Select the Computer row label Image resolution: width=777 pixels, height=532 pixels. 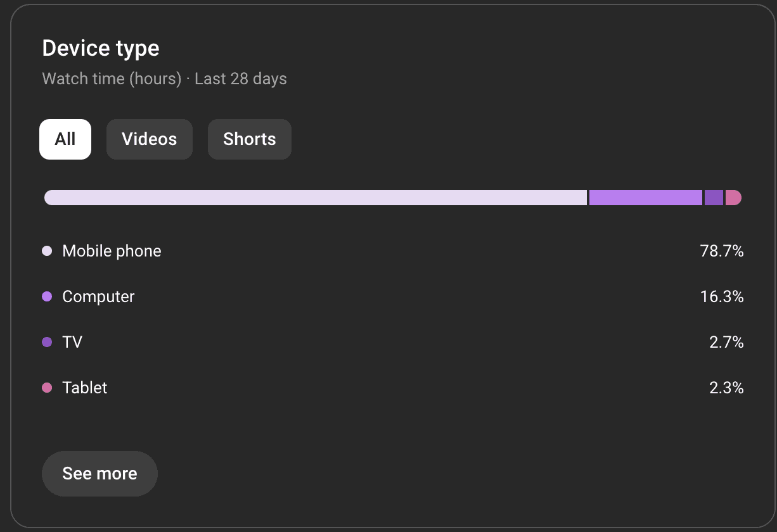[x=98, y=297]
